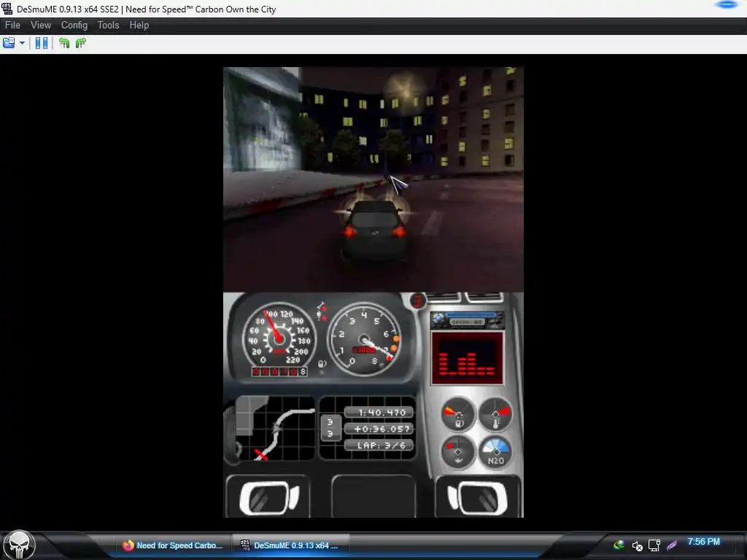Tap the N2O nitrous gauge
Viewport: 747px width, 560px height.
(495, 452)
